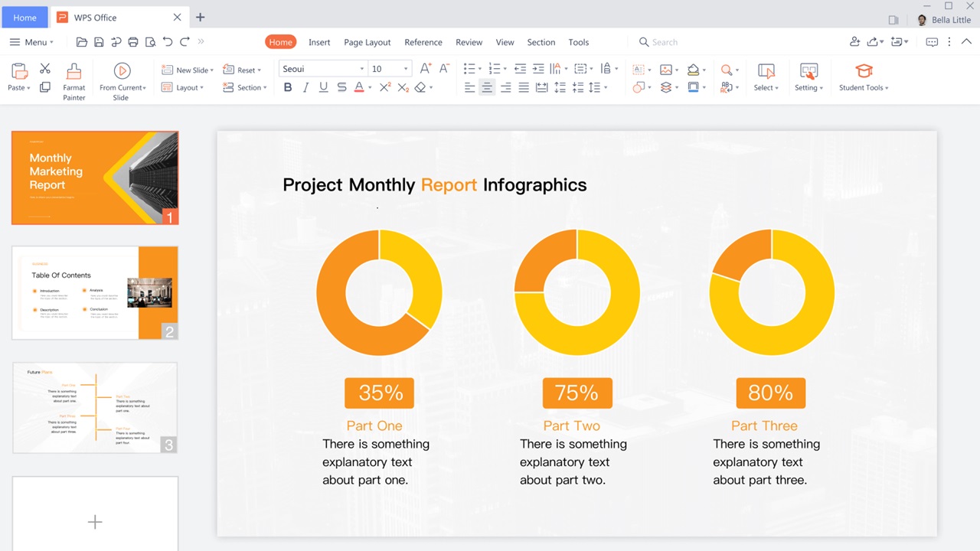The image size is (980, 551).
Task: Click the Increase Font Size icon
Action: coord(425,68)
